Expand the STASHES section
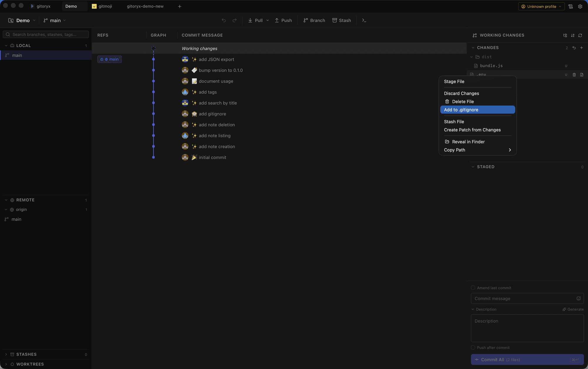This screenshot has height=369, width=588. (6, 354)
